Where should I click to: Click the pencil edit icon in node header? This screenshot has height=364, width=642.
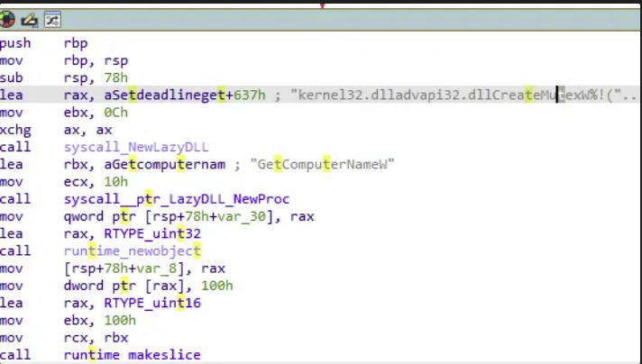[29, 19]
